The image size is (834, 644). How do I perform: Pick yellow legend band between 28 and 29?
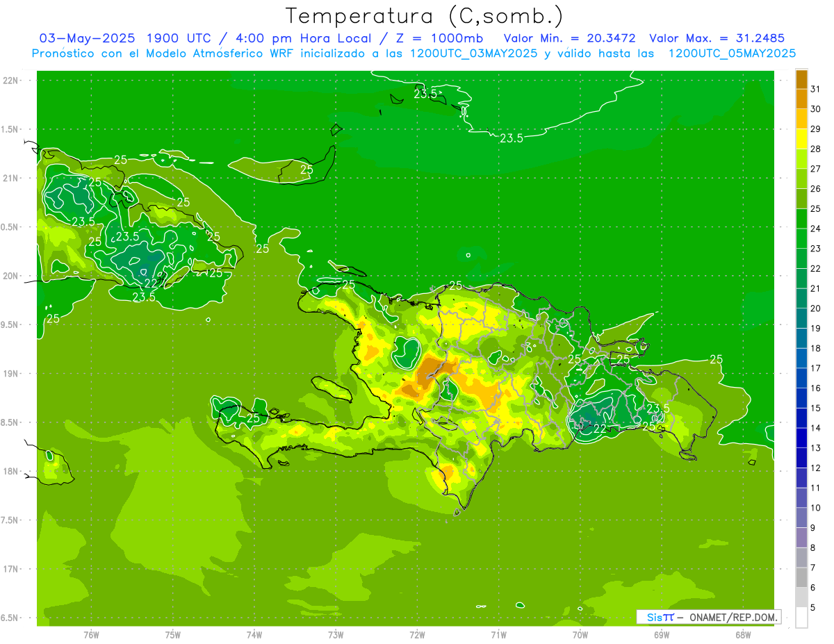click(801, 138)
